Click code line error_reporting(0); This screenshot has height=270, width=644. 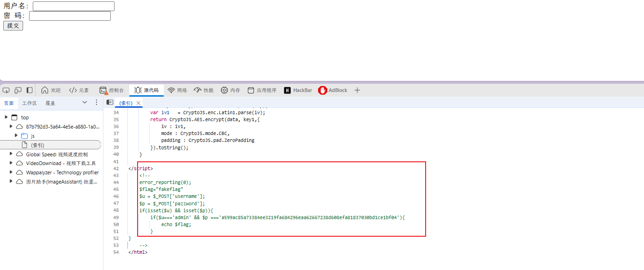pyautogui.click(x=165, y=182)
